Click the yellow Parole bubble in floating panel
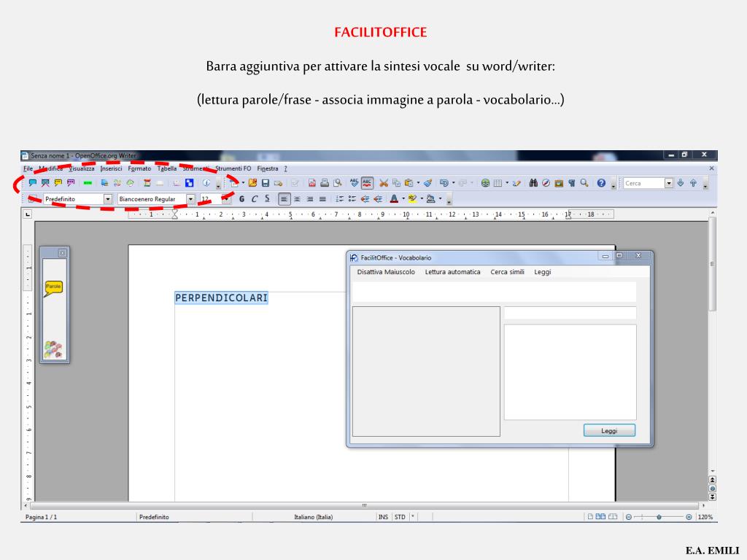Image resolution: width=747 pixels, height=560 pixels. [53, 288]
